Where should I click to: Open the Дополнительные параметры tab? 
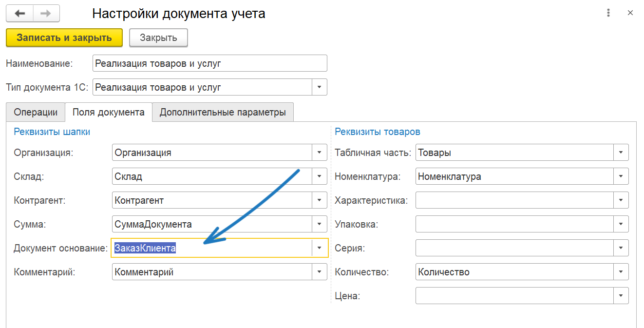223,112
